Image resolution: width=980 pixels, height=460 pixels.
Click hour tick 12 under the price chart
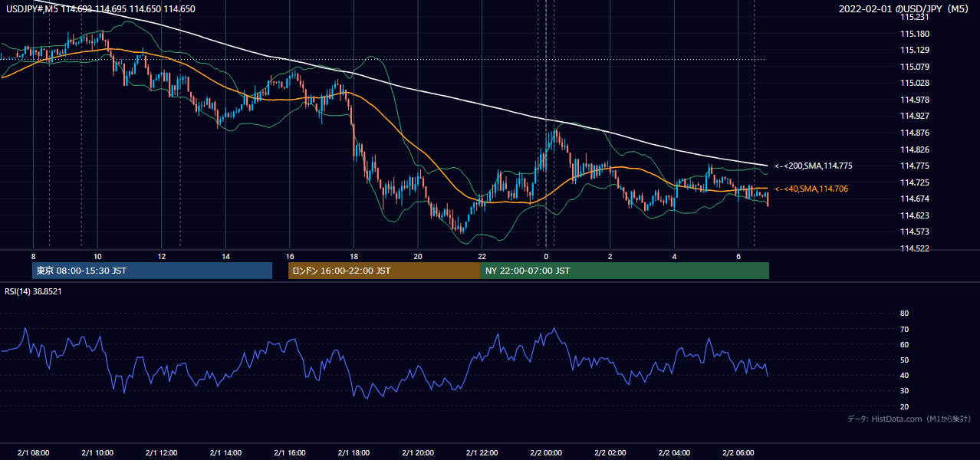(161, 255)
